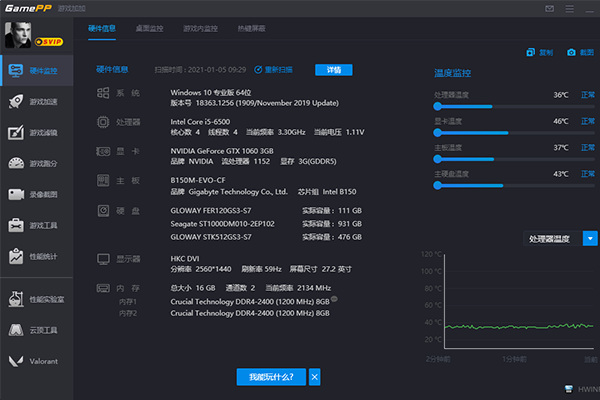The height and width of the screenshot is (400, 600).
Task: Click the hard disk icon beside 硬盘
Action: click(x=103, y=211)
